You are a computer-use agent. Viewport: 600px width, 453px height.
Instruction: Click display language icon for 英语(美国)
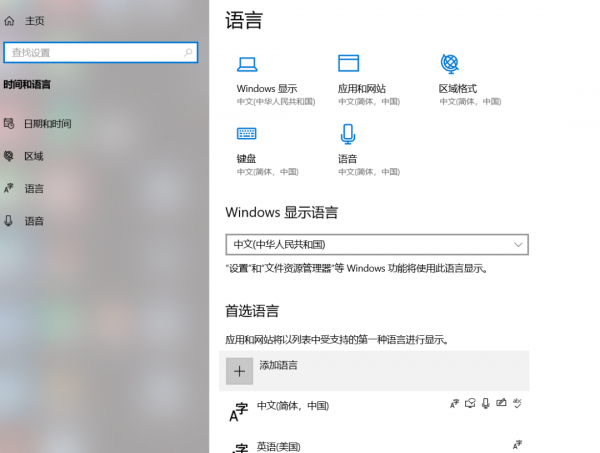517,445
